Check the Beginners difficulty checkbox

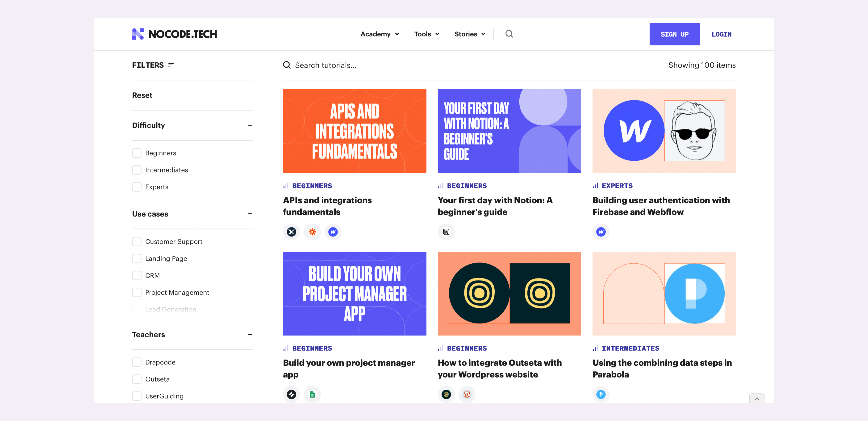(137, 153)
